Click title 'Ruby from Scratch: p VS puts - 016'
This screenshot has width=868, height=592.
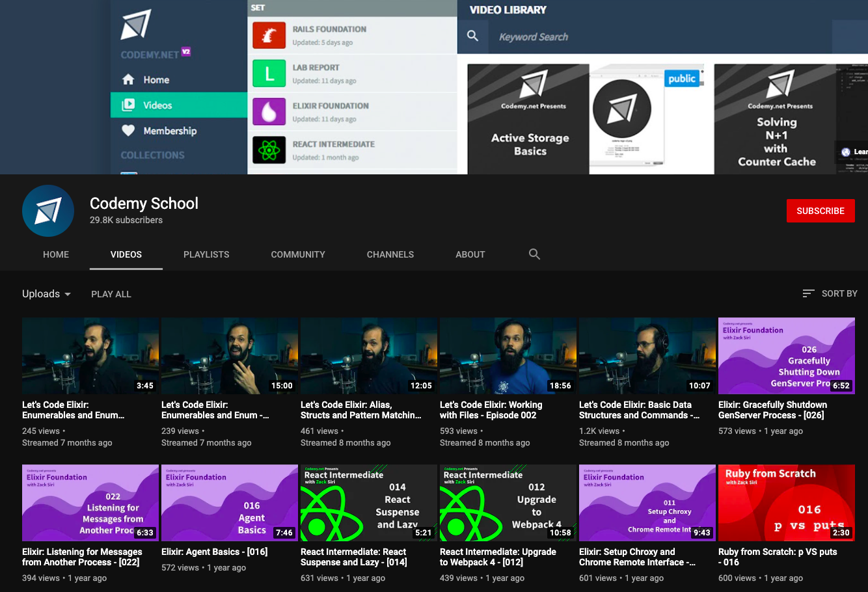[778, 557]
